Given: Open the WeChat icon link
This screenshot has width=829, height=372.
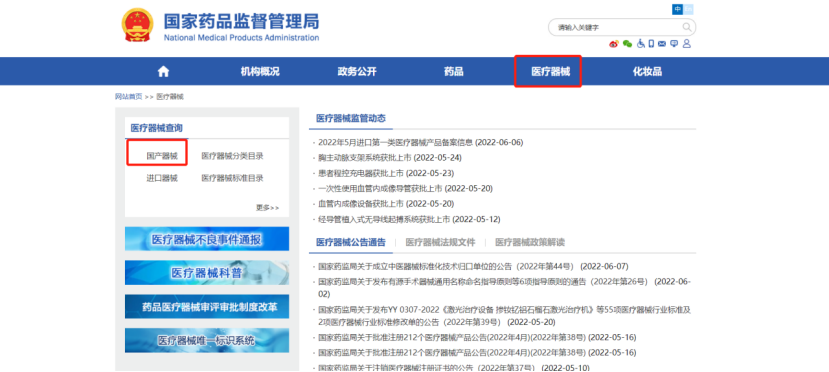Looking at the screenshot, I should pos(628,44).
